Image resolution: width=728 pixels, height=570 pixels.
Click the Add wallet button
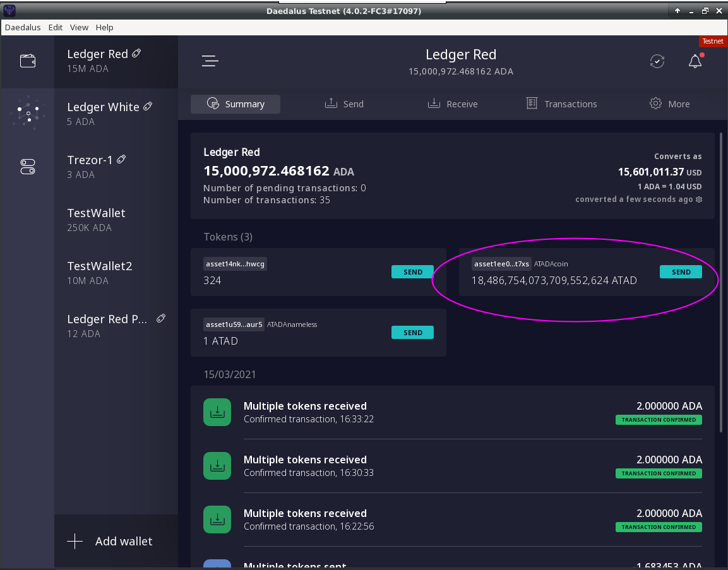pyautogui.click(x=116, y=541)
